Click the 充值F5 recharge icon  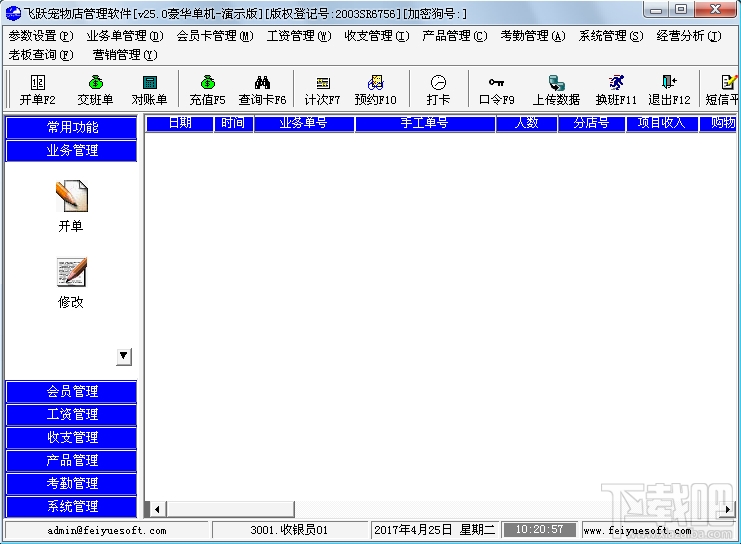[x=207, y=90]
